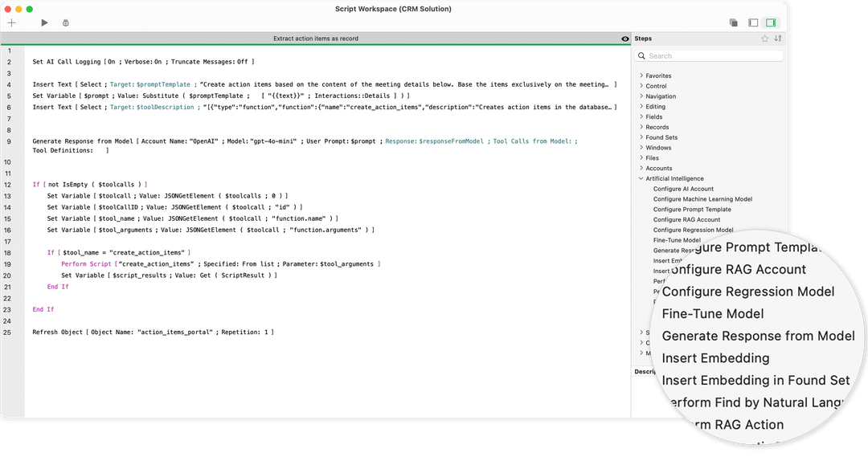868x461 pixels.
Task: Select the "Extract action items as record" tab
Action: (315, 39)
